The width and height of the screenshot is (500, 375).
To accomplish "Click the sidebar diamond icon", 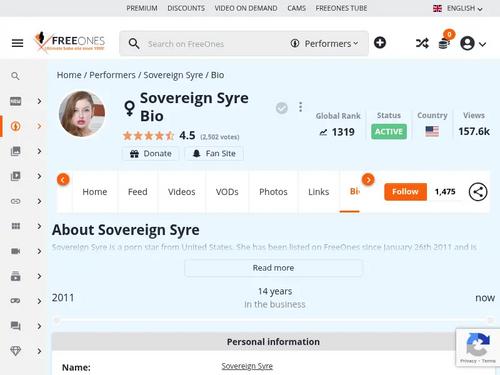I will [x=15, y=351].
